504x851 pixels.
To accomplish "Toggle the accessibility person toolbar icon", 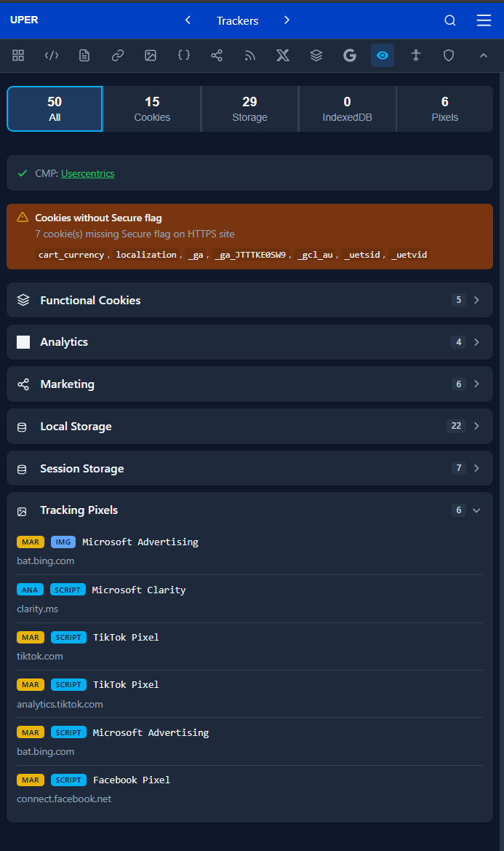I will tap(415, 55).
